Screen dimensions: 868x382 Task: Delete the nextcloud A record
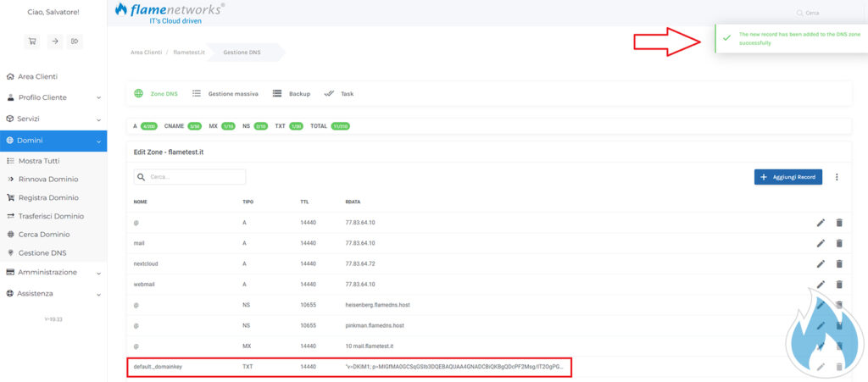[x=839, y=263]
